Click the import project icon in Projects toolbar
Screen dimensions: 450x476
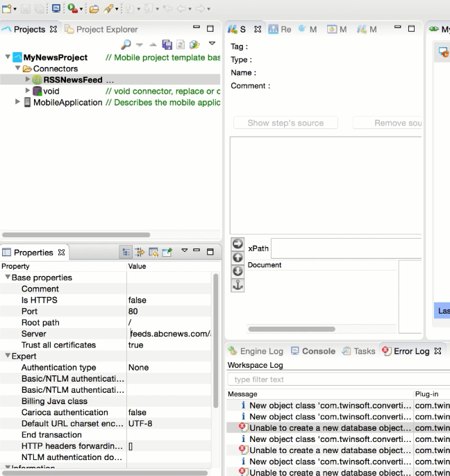point(194,44)
